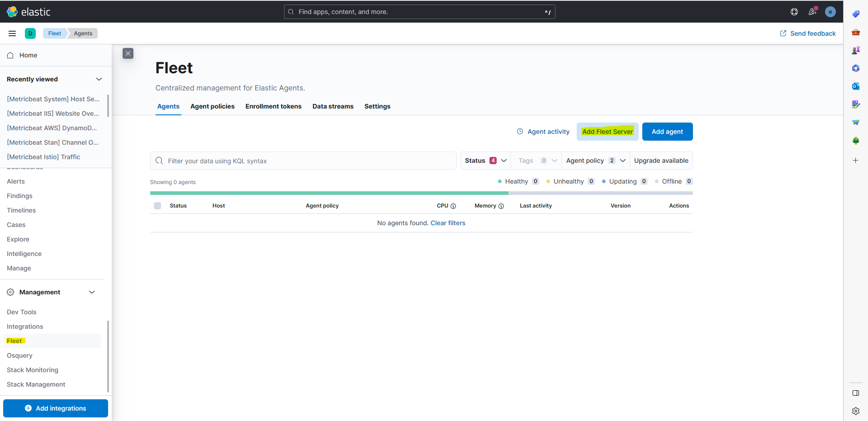868x421 pixels.
Task: Open Stack Management in the sidebar
Action: (36, 384)
